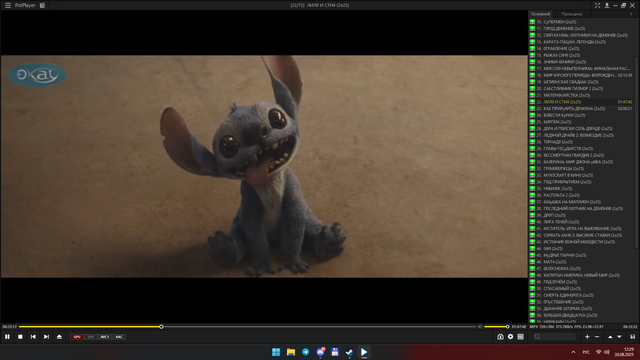Remove item with the minus icon
This screenshot has width=640, height=360.
(x=597, y=337)
